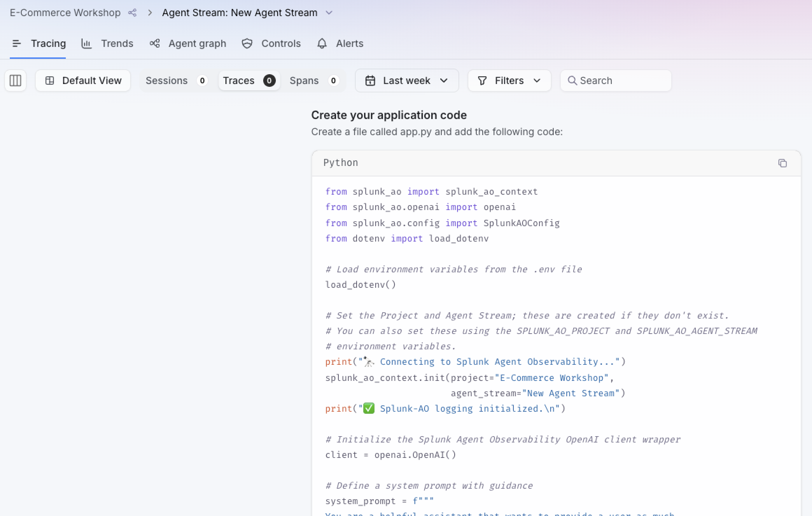Switch to the Tracing tab
The width and height of the screenshot is (812, 516).
(x=38, y=43)
